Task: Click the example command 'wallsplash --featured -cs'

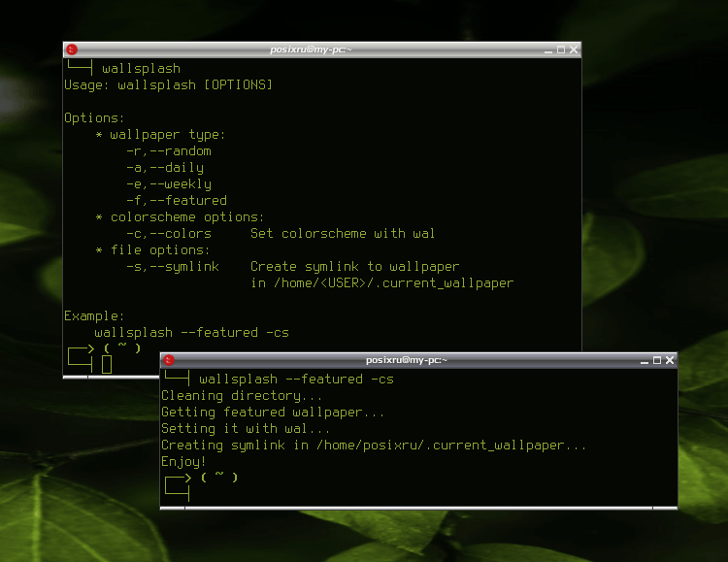Action: (x=192, y=333)
